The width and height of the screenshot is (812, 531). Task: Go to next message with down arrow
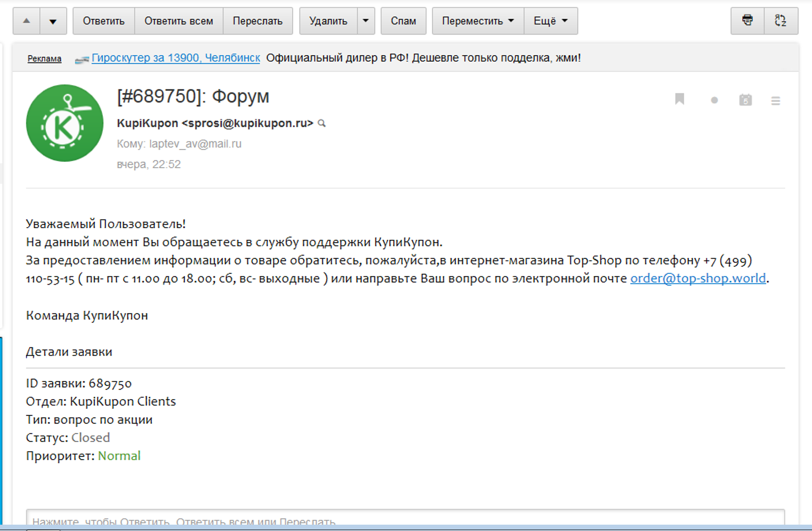[x=53, y=21]
